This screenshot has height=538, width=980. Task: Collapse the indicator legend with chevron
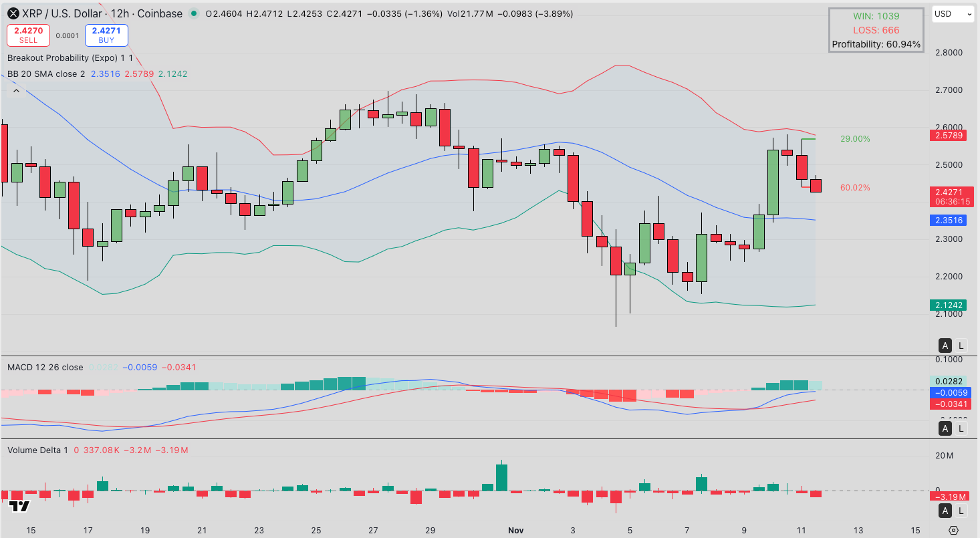(17, 91)
